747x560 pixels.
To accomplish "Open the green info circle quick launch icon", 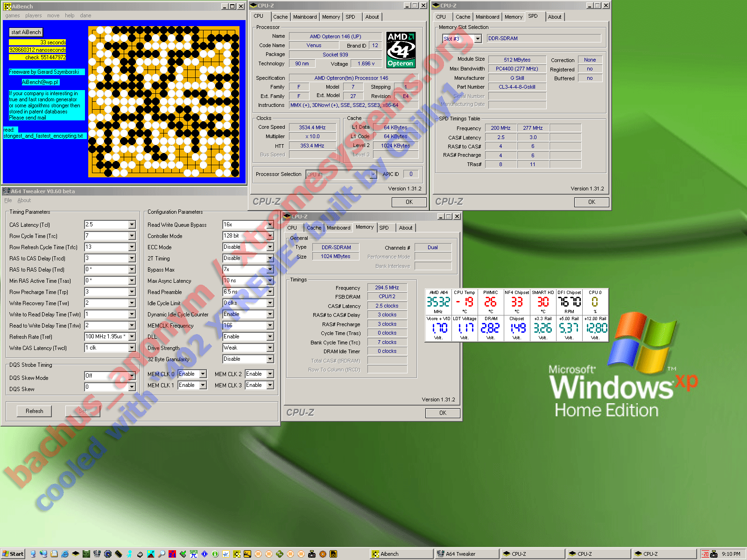I will click(215, 554).
